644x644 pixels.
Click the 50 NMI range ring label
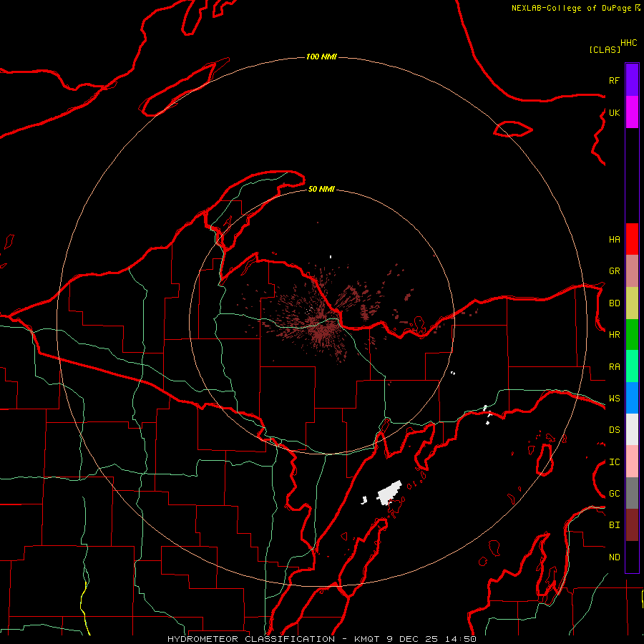click(x=321, y=189)
